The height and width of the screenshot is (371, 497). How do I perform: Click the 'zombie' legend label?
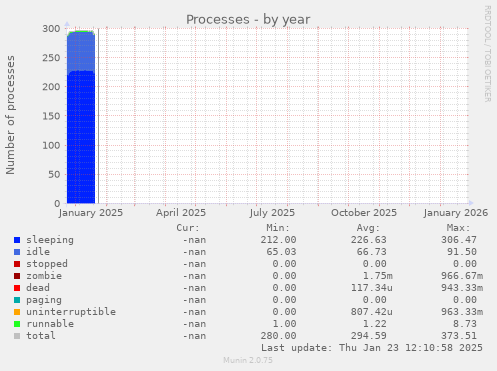(x=44, y=276)
